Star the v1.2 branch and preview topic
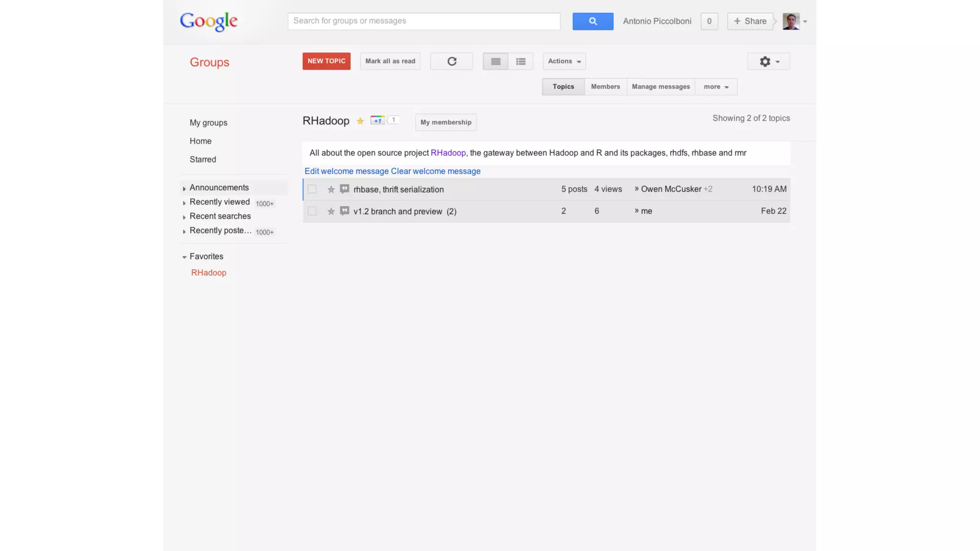The height and width of the screenshot is (551, 980). pos(331,211)
